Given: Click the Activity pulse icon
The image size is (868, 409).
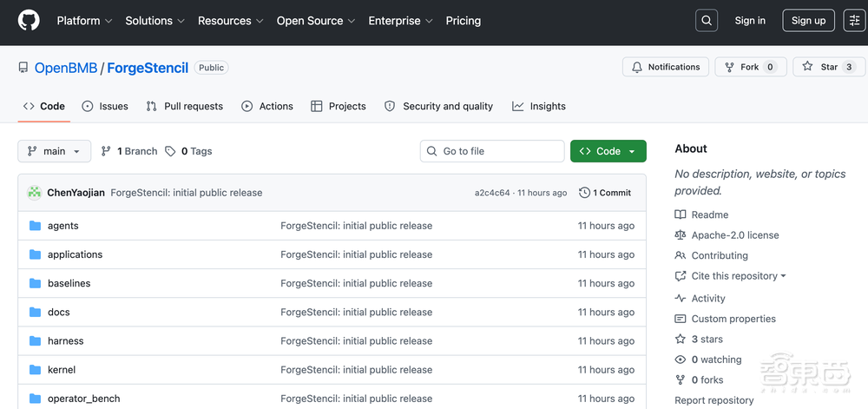Looking at the screenshot, I should point(681,299).
